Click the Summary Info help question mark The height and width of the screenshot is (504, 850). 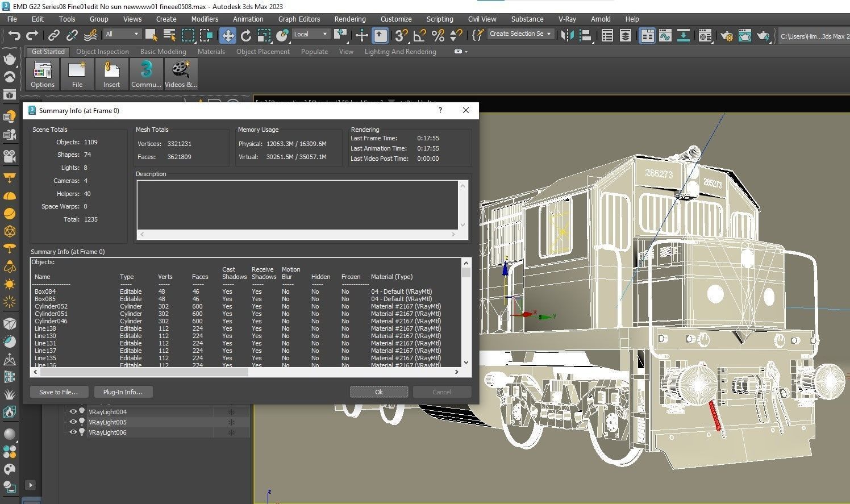click(x=440, y=110)
